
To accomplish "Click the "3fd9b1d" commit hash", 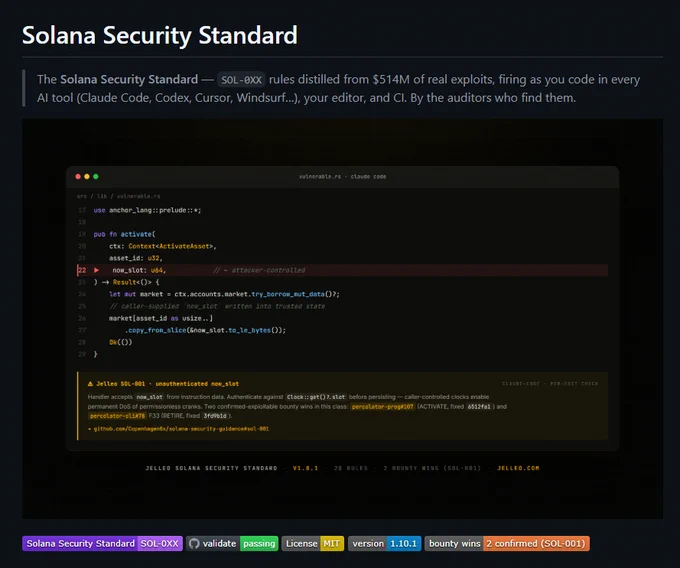I will [x=215, y=416].
